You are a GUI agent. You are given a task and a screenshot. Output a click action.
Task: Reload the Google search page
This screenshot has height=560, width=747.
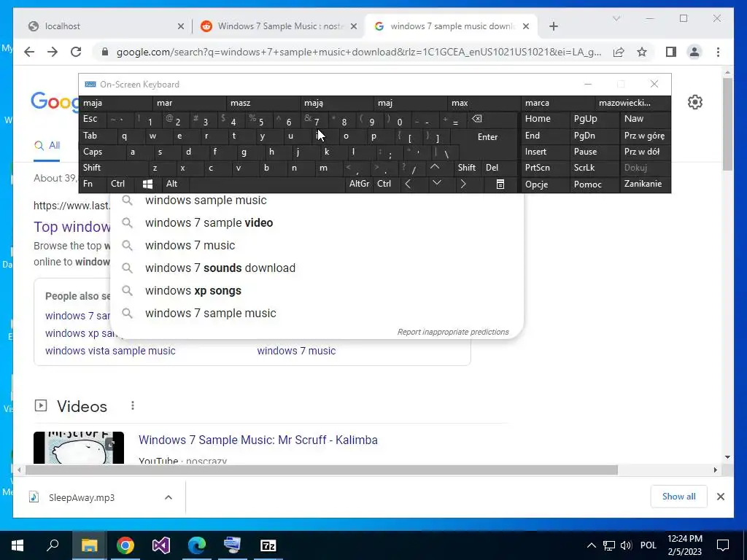76,52
